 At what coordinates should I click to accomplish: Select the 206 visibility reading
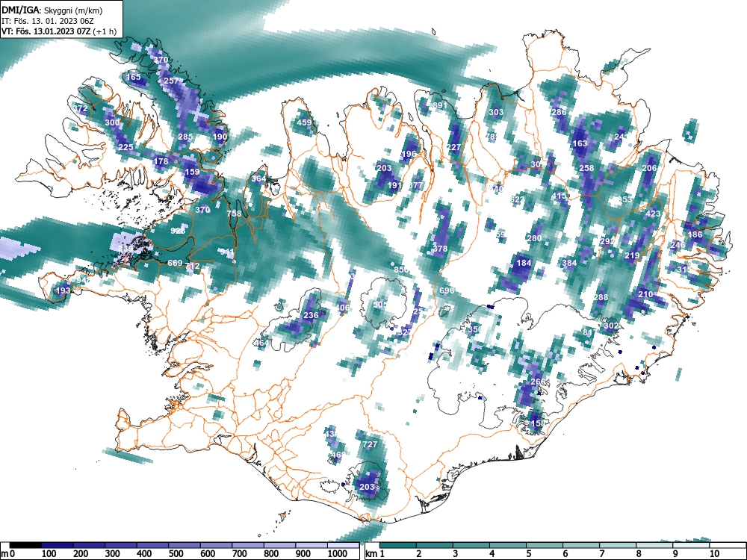pos(649,167)
